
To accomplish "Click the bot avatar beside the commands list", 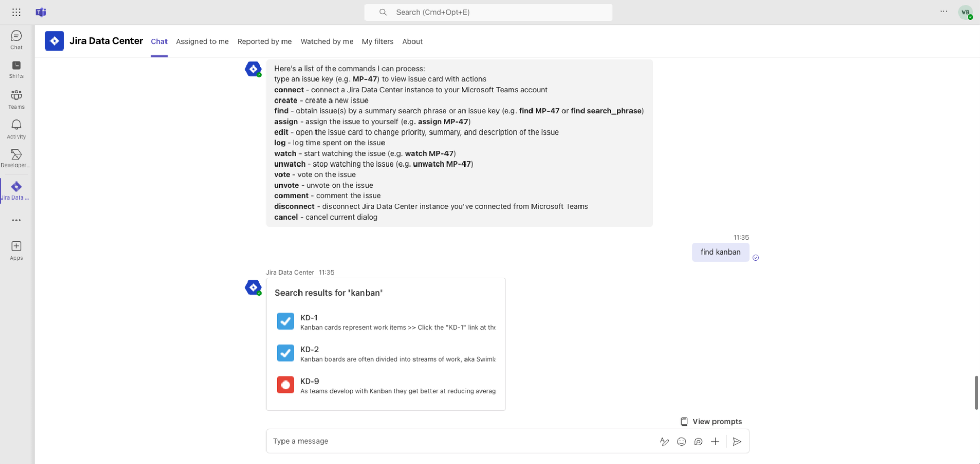I will [253, 69].
